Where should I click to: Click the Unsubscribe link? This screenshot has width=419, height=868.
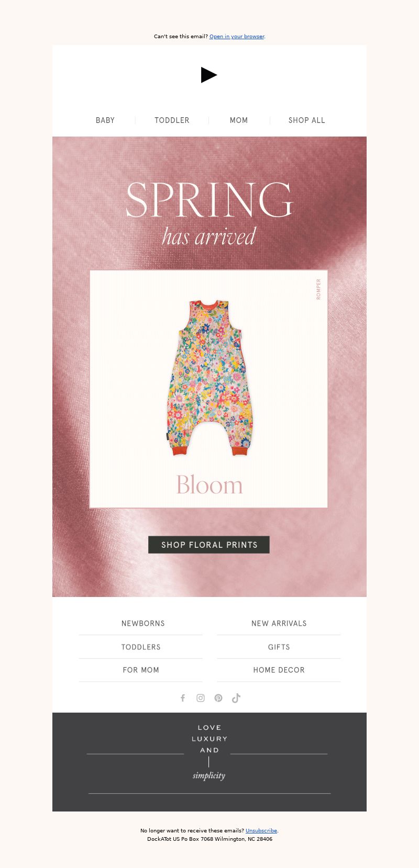coord(261,831)
